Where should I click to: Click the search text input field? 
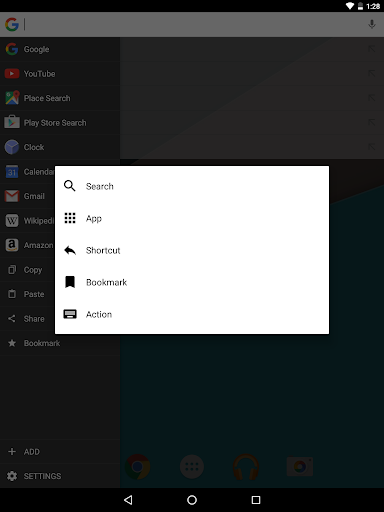click(x=193, y=24)
